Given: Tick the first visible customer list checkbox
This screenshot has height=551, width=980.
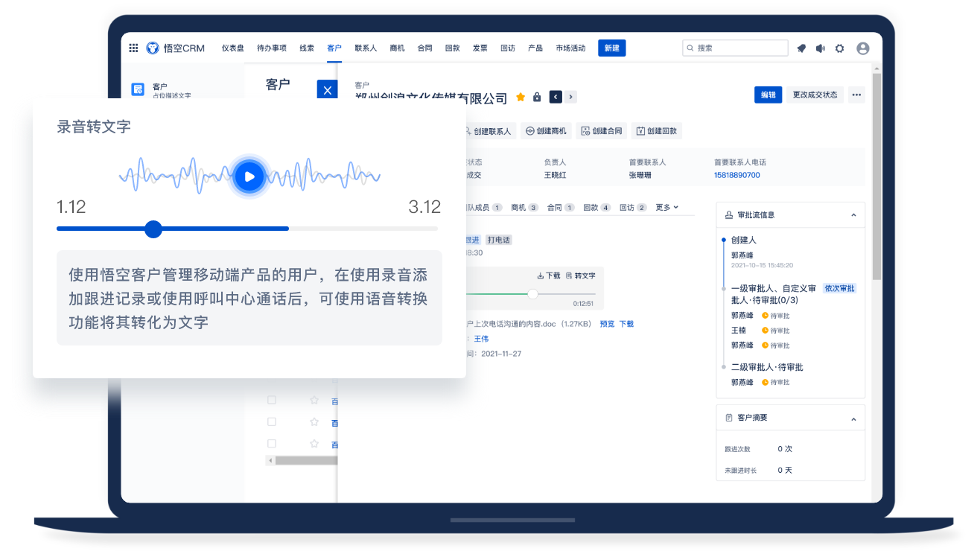Looking at the screenshot, I should click(x=272, y=400).
